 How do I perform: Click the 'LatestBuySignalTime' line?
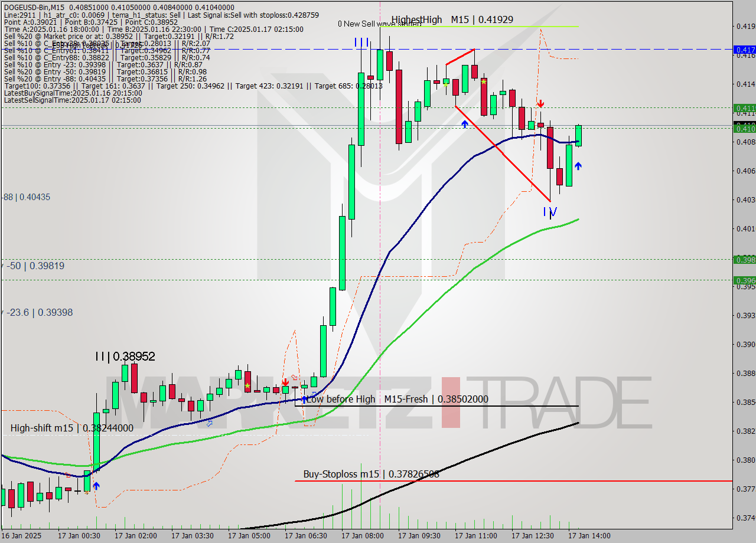coord(73,93)
